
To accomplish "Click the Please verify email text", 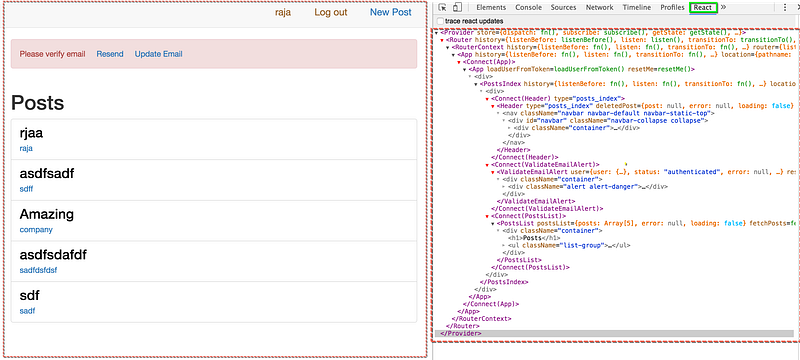I will pos(53,54).
